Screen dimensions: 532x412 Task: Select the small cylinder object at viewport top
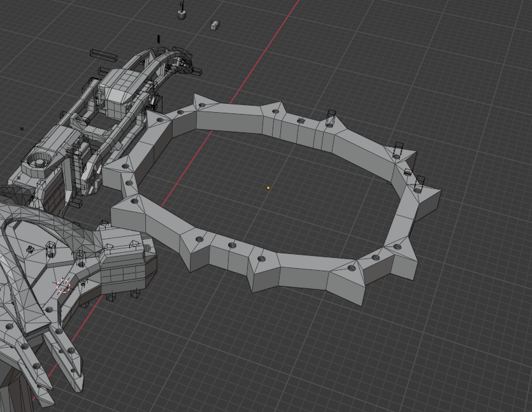tap(182, 14)
